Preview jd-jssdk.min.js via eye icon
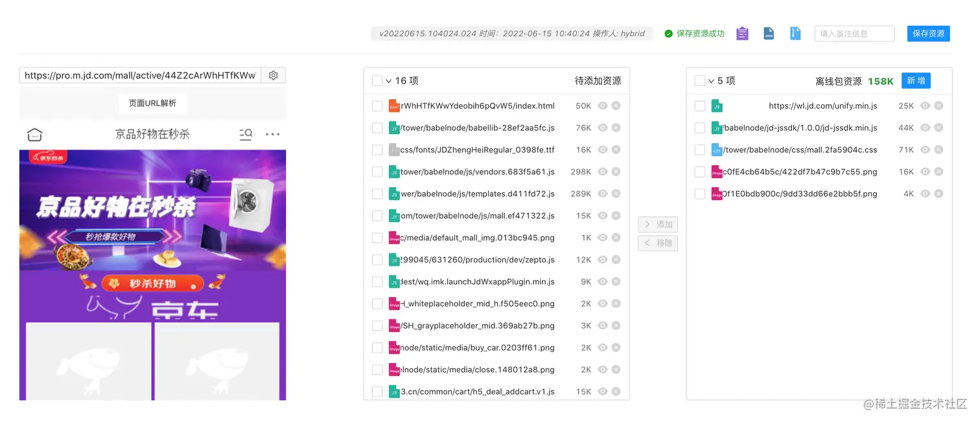980x423 pixels. 926,128
